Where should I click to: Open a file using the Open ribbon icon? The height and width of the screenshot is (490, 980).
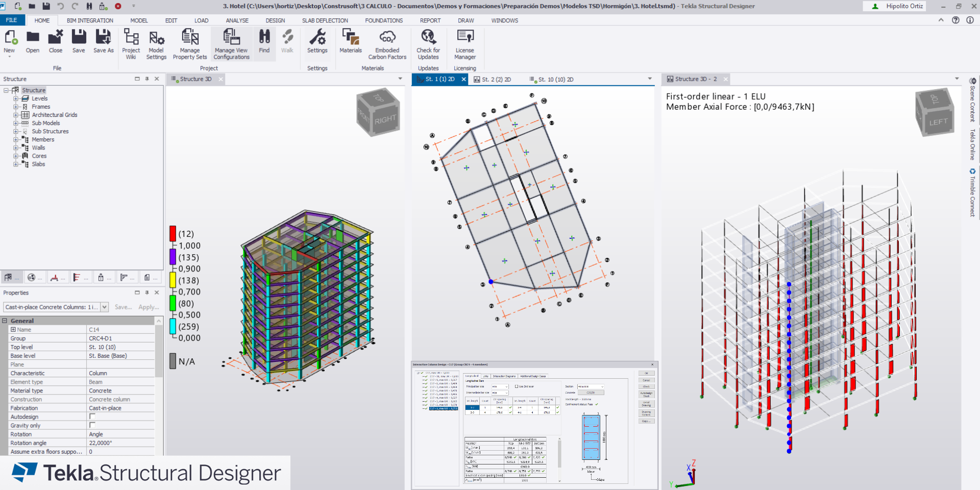33,42
